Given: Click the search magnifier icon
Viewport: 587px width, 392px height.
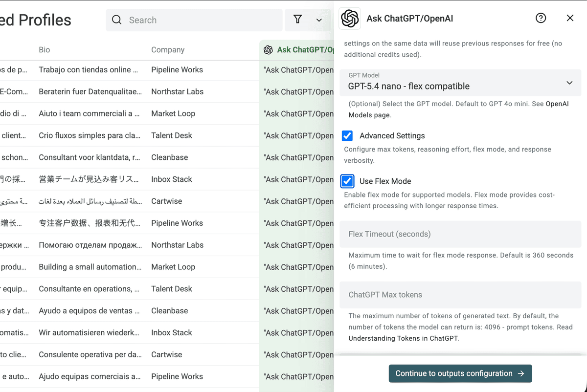Looking at the screenshot, I should tap(116, 20).
